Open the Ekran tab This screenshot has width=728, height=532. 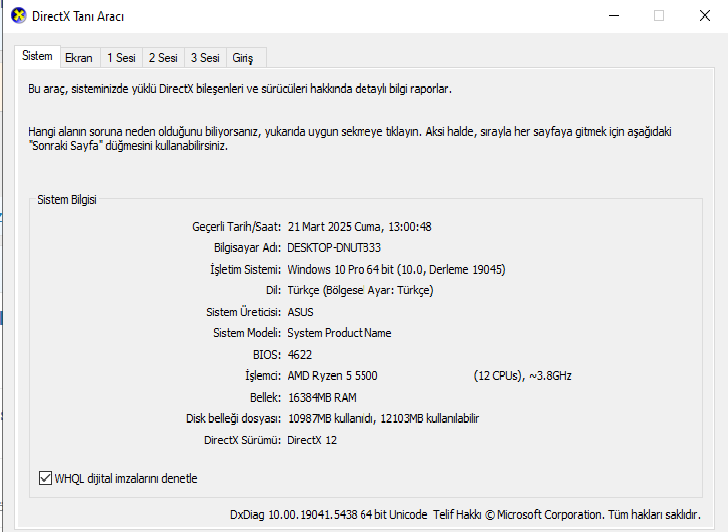[x=79, y=58]
